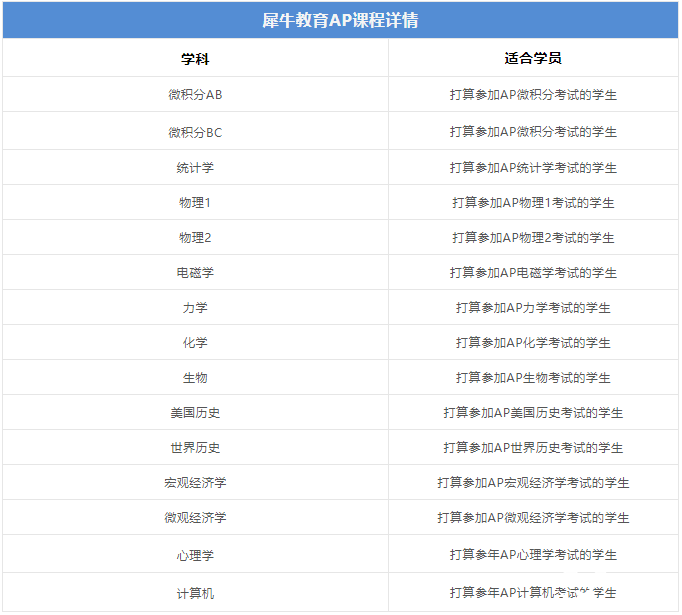Image resolution: width=682 pixels, height=615 pixels.
Task: Click 打算参加AP物理1考试的学生 cell
Action: click(533, 202)
